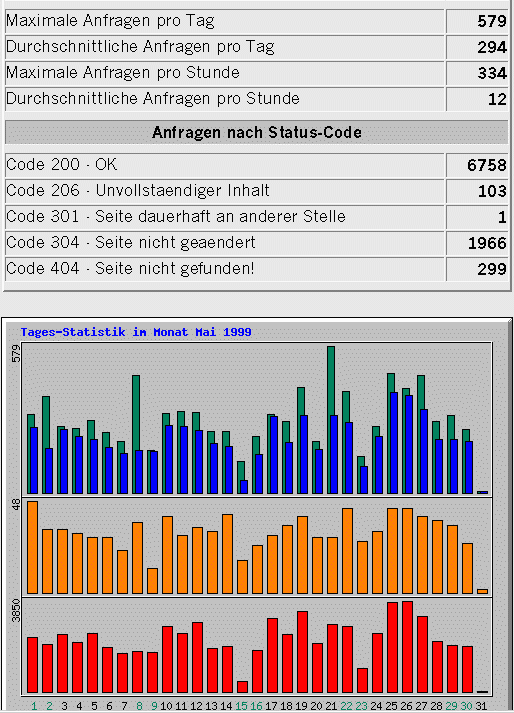Click the short red bar for day 15

point(242,687)
